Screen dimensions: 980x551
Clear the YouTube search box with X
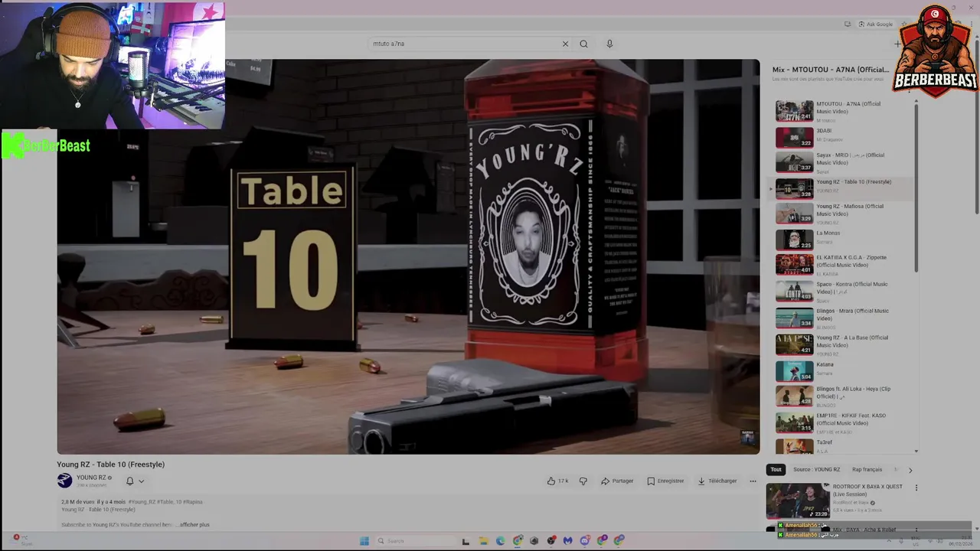click(x=565, y=44)
